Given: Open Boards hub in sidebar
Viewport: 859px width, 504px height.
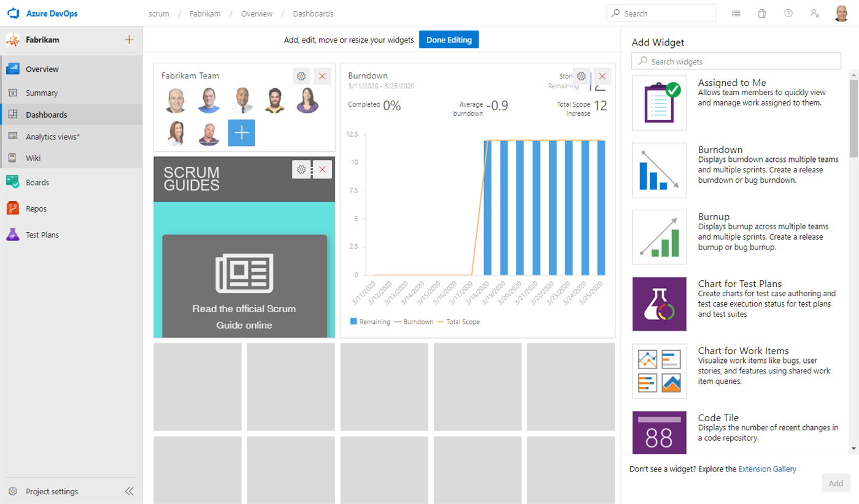Looking at the screenshot, I should click(71, 183).
